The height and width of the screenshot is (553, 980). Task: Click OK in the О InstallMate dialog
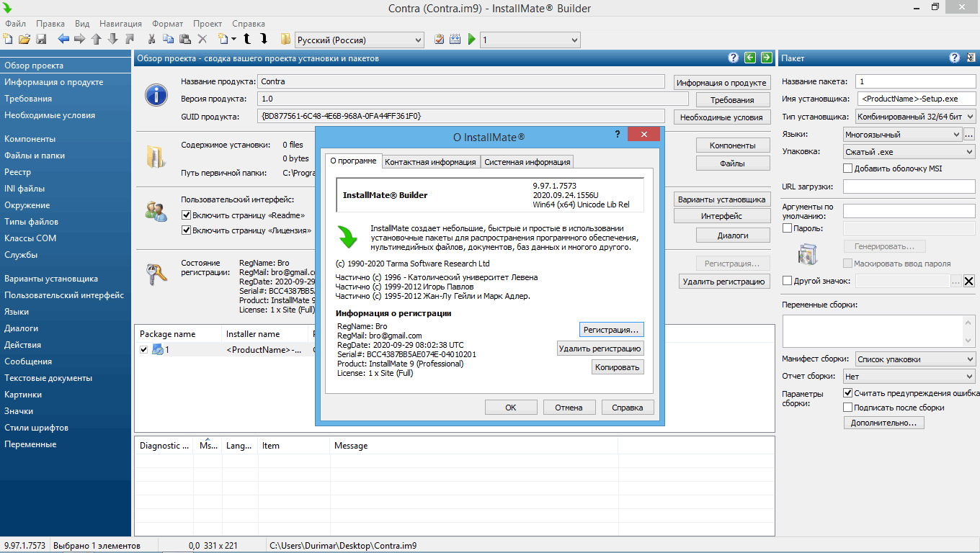(510, 408)
